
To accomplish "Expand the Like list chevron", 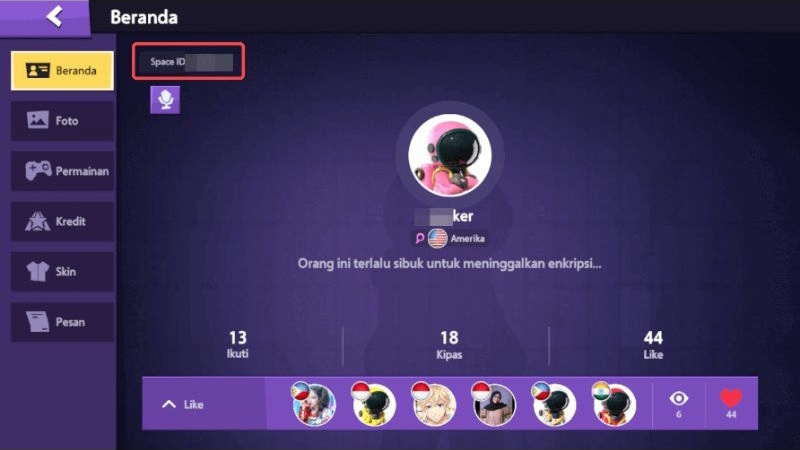I will pos(168,405).
